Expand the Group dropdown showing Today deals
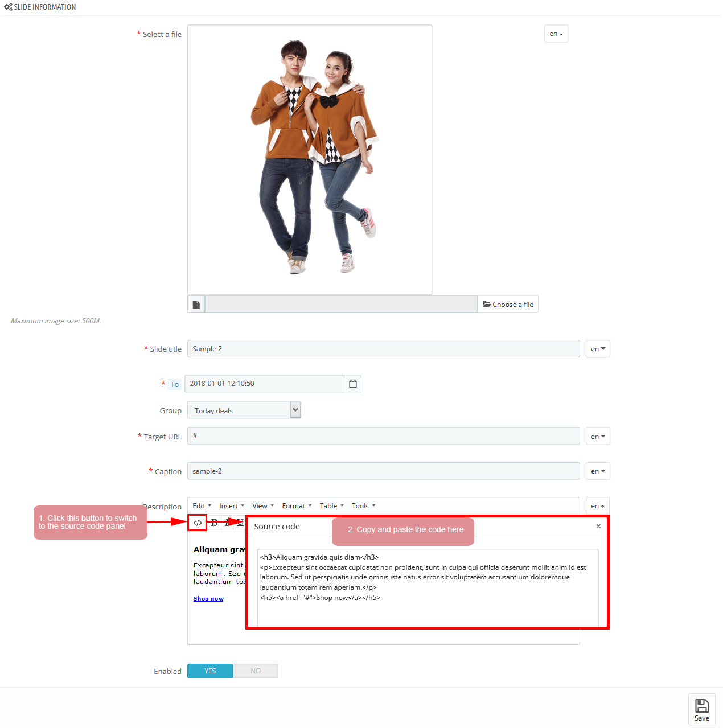This screenshot has height=728, width=723. tap(244, 410)
